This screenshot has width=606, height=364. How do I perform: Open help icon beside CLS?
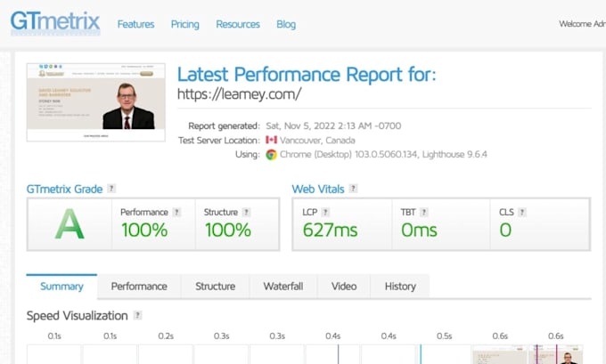[521, 212]
